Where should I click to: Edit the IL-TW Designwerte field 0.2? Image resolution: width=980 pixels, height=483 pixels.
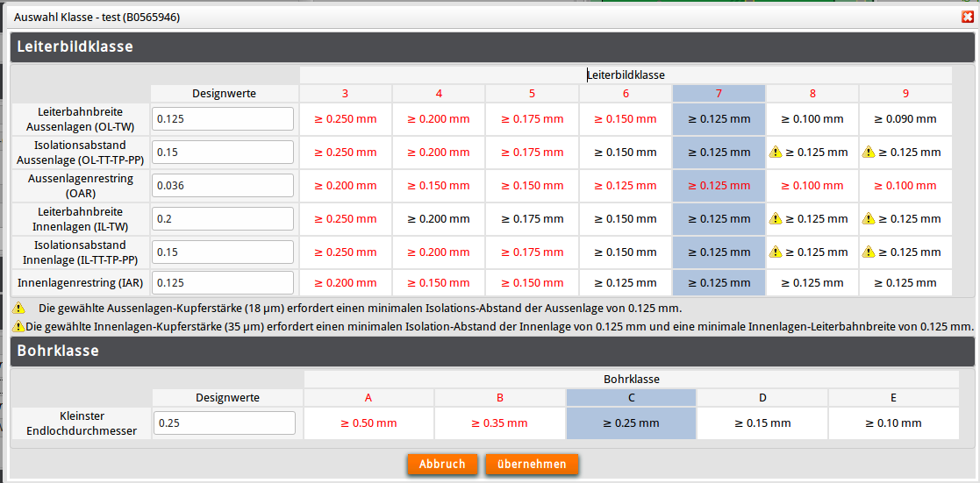click(223, 218)
